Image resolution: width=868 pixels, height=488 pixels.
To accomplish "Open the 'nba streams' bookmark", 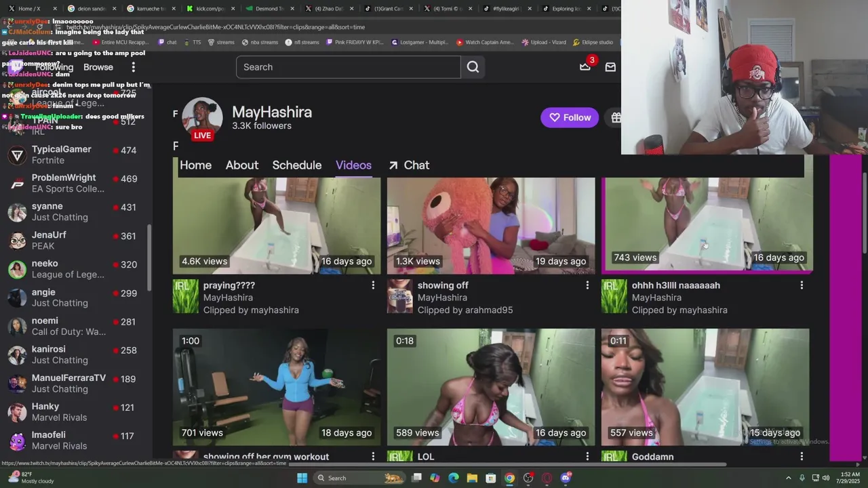I will 260,42.
